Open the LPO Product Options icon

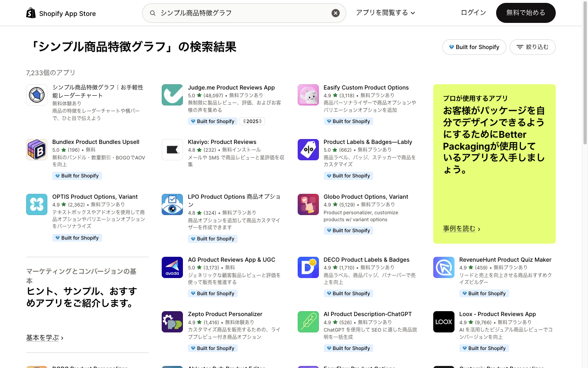coord(172,204)
